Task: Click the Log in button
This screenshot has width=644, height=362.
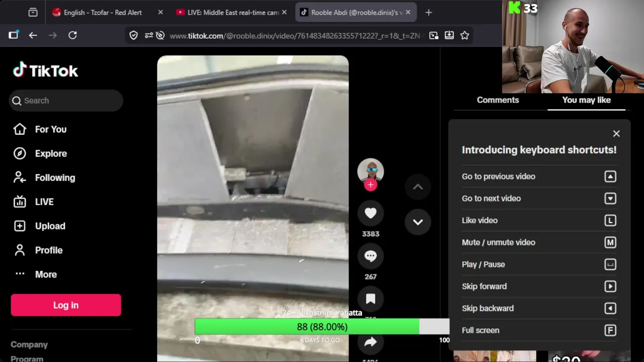Action: click(66, 305)
